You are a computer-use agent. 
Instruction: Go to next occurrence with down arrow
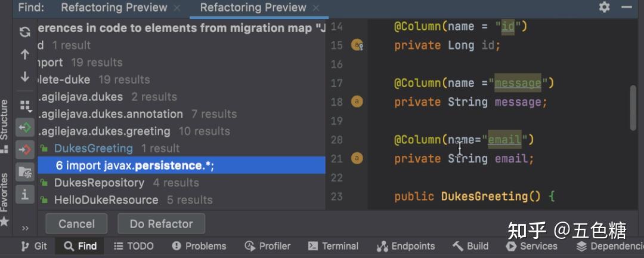(25, 76)
